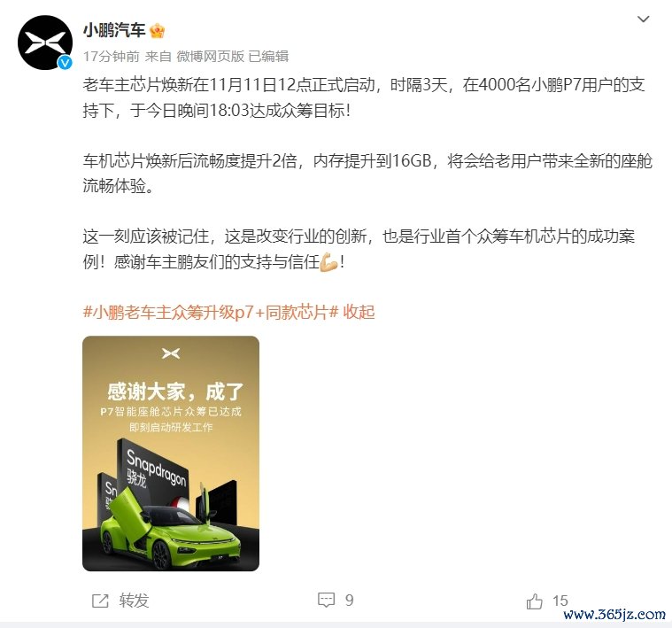Click the www.365jz.com watermark
The width and height of the screenshot is (672, 628).
[x=614, y=615]
